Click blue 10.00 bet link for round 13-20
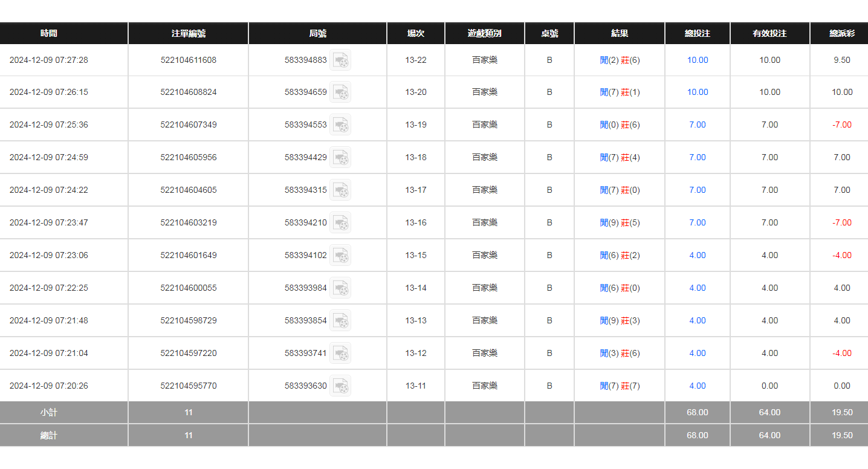This screenshot has width=868, height=469. (x=697, y=92)
